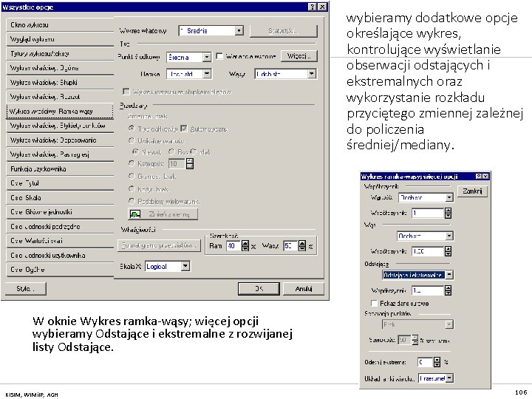Click the Anuluj button
The width and height of the screenshot is (532, 399).
point(304,289)
